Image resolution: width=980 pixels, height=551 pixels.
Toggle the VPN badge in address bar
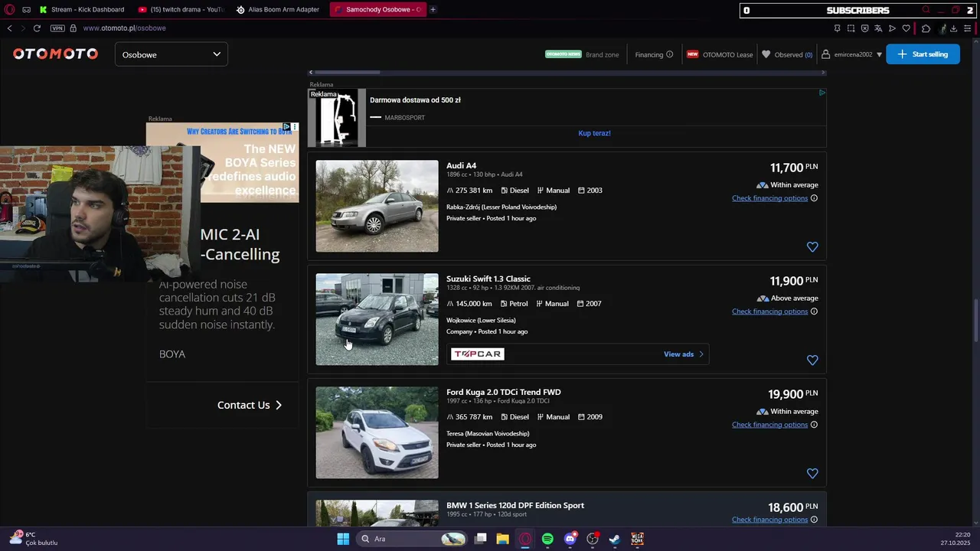tap(57, 28)
